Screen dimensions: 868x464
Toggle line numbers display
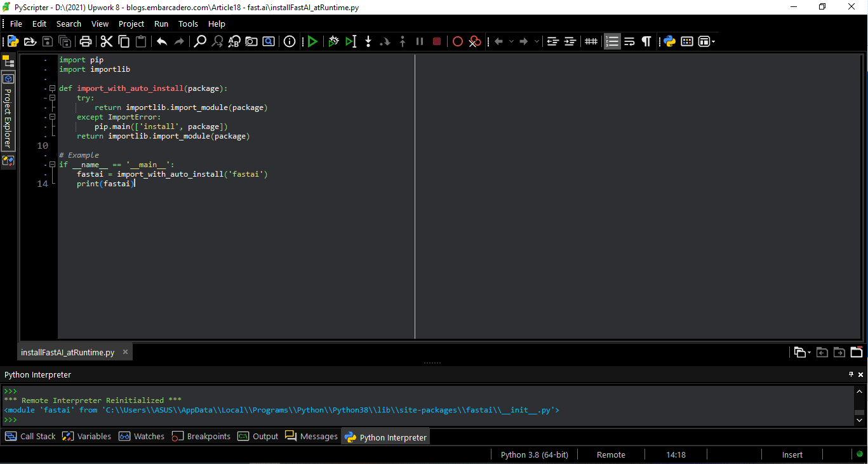(612, 41)
